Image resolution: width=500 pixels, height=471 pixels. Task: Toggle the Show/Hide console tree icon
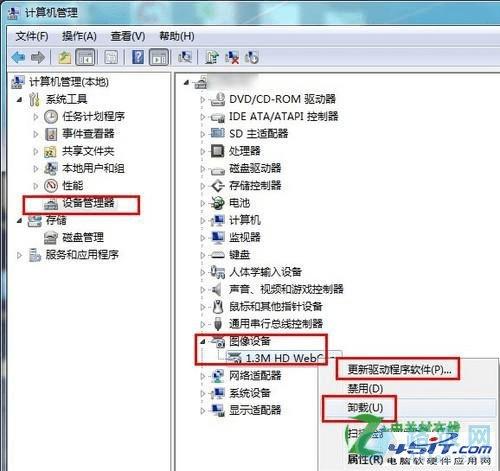tap(85, 57)
